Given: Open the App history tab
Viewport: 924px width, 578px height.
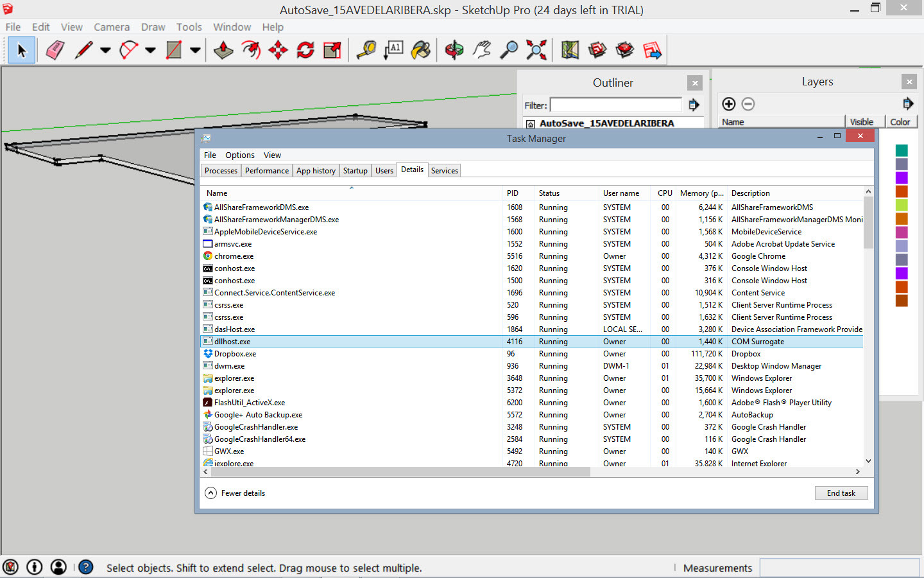Looking at the screenshot, I should 316,171.
